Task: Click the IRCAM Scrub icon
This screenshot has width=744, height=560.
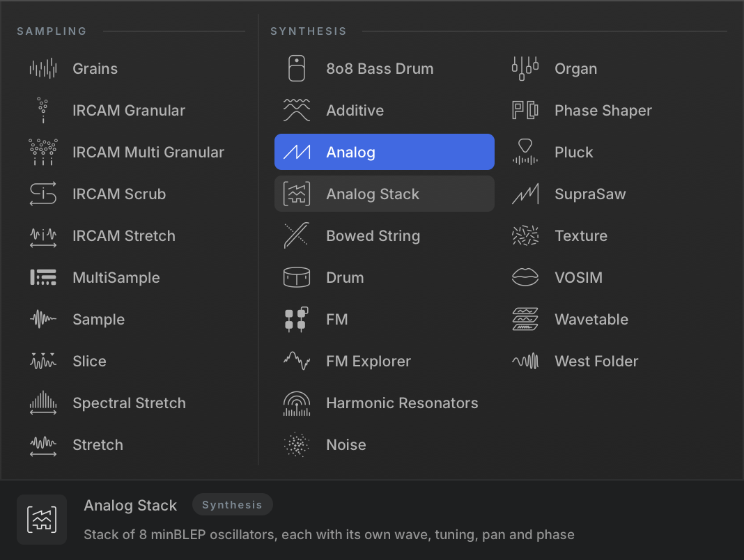Action: [x=43, y=194]
